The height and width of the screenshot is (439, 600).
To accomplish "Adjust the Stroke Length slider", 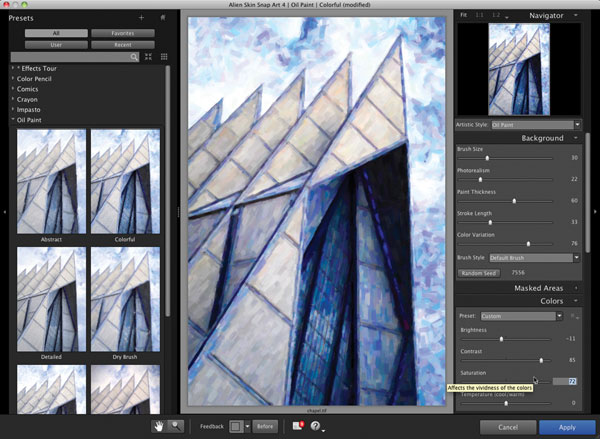I will (x=490, y=222).
